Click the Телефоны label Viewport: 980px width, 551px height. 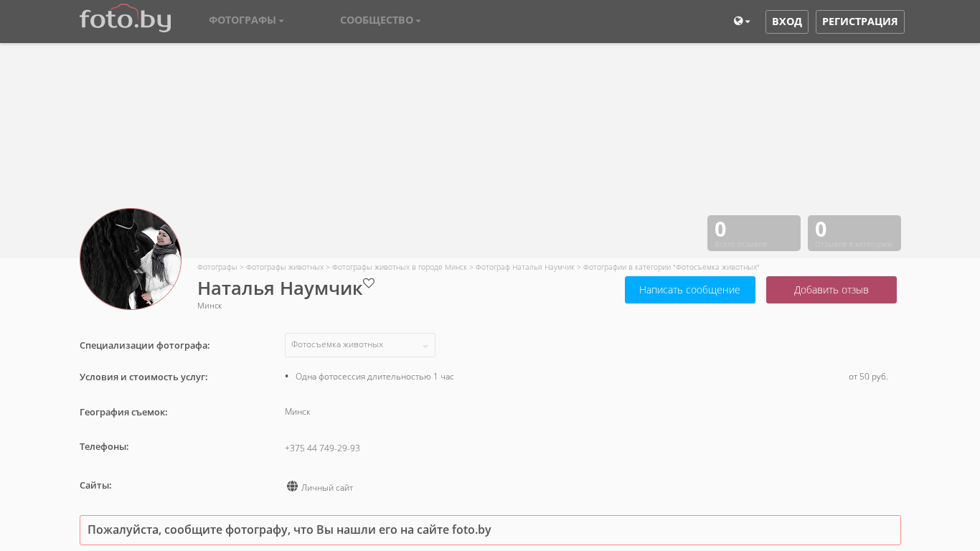click(104, 447)
